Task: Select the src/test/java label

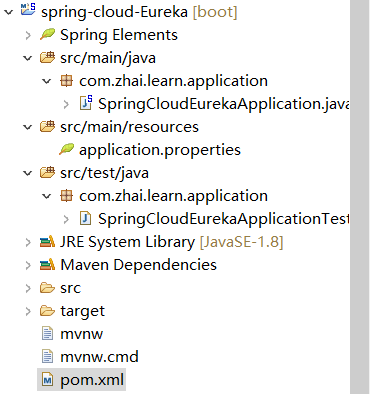Action: click(x=104, y=173)
